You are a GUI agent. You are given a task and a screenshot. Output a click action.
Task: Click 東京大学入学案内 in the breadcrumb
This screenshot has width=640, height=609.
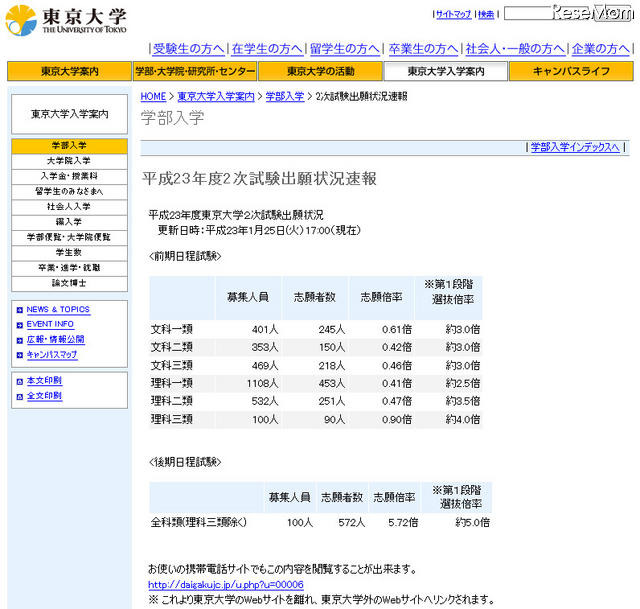tap(216, 97)
